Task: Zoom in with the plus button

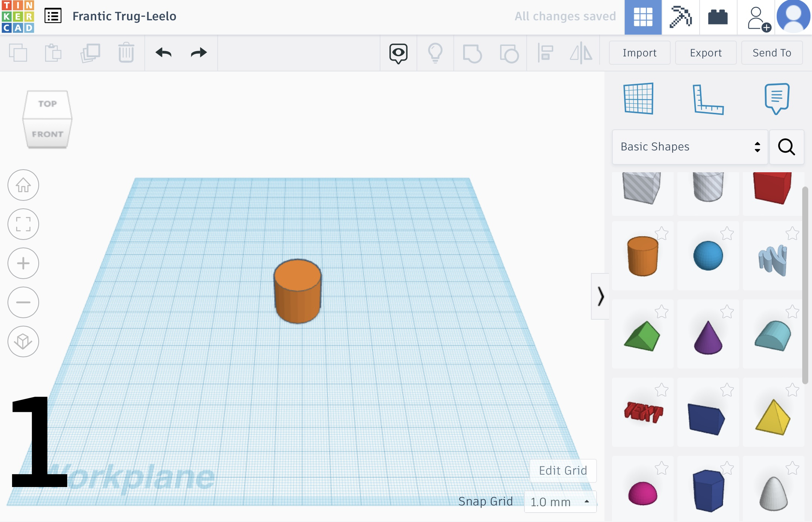Action: point(23,263)
